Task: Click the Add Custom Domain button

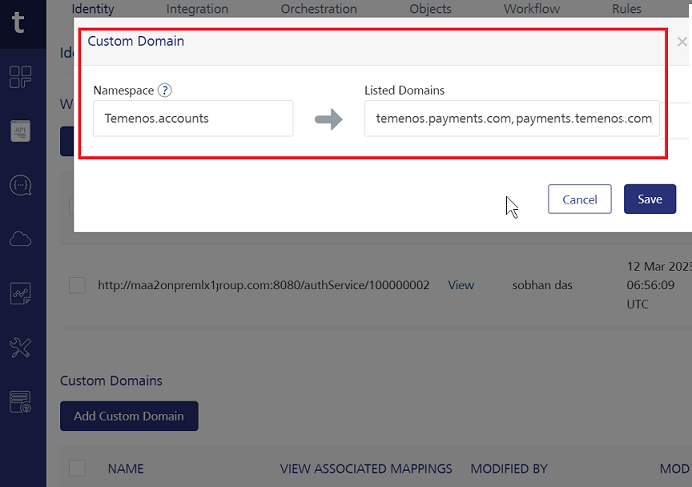Action: [x=129, y=416]
